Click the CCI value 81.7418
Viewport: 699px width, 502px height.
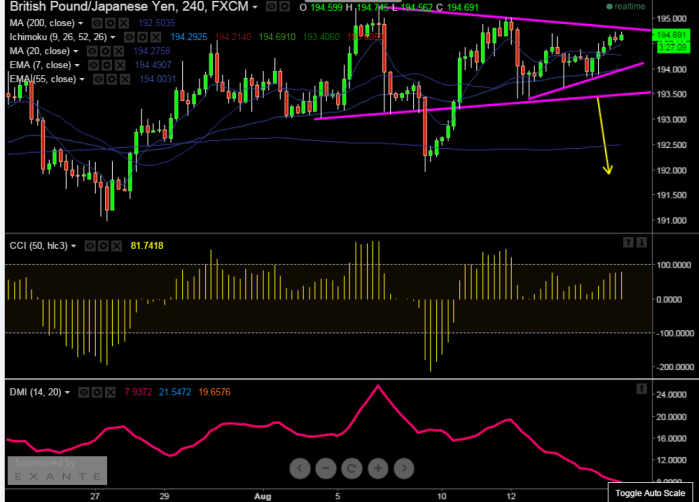147,246
